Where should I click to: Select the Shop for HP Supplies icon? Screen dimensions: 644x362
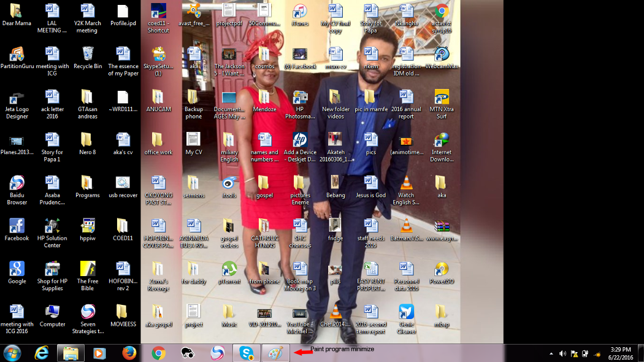pos(52,277)
